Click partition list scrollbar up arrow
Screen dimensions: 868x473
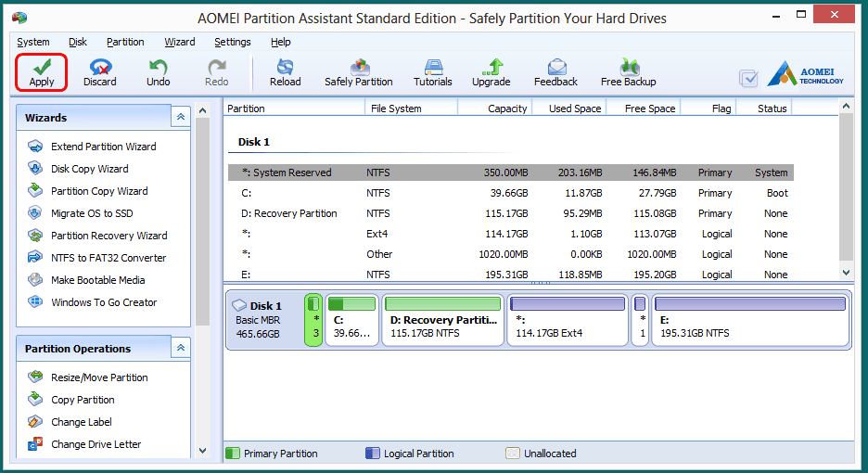point(846,106)
